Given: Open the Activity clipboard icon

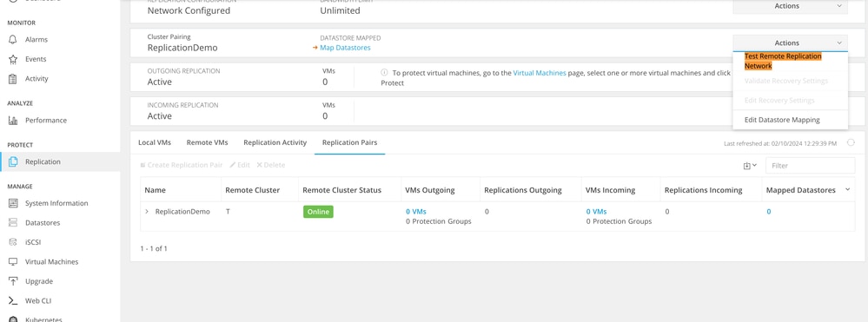Looking at the screenshot, I should (x=13, y=79).
